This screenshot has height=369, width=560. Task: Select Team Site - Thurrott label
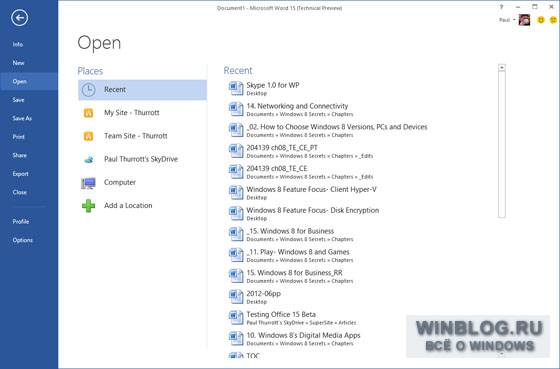(136, 136)
